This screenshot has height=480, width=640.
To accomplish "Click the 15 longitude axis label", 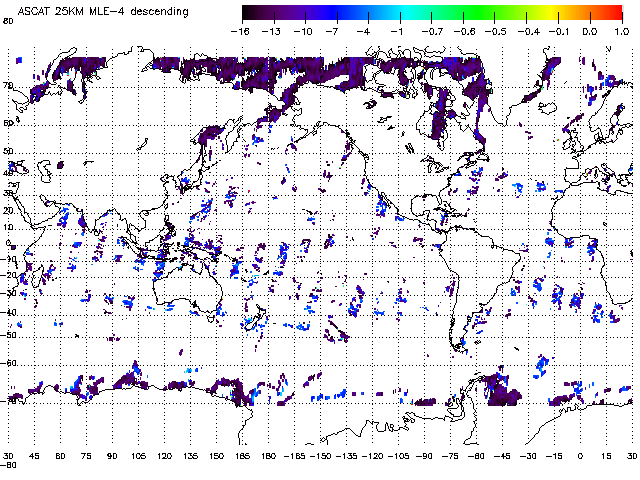I will pyautogui.click(x=607, y=456).
